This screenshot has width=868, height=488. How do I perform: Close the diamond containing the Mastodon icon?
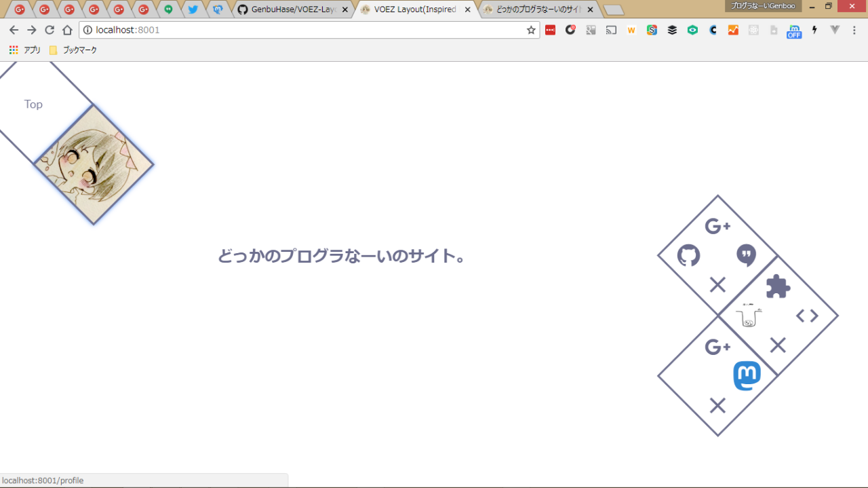pyautogui.click(x=717, y=406)
